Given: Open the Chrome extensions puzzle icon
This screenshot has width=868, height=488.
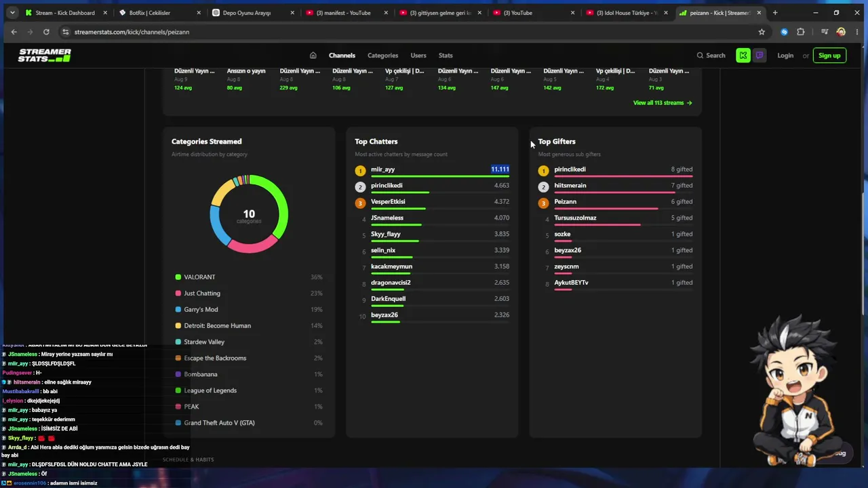Looking at the screenshot, I should tap(801, 32).
